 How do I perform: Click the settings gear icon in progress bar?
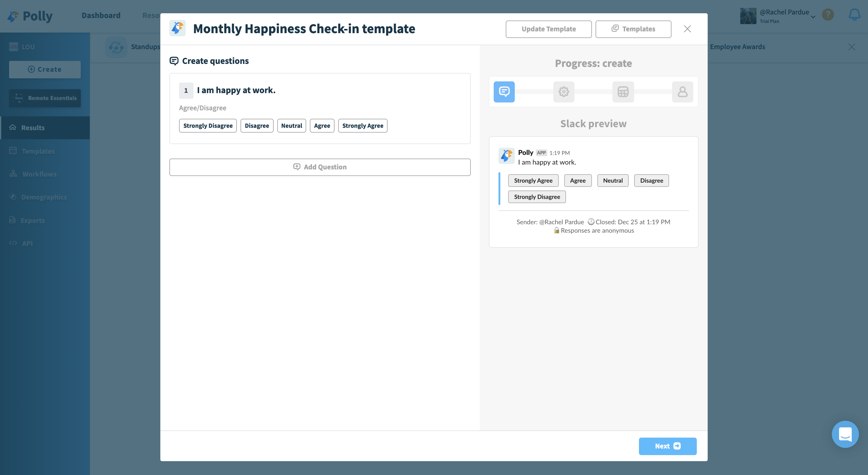(x=564, y=92)
